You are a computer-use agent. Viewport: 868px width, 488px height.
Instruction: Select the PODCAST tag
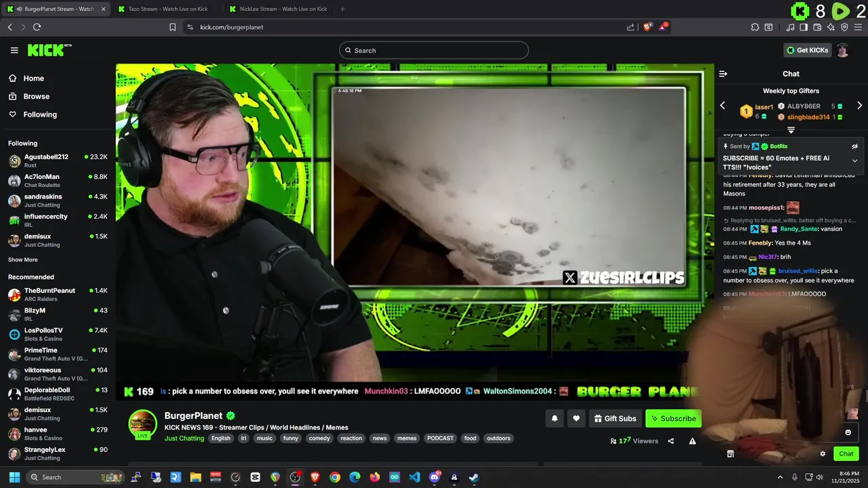440,439
